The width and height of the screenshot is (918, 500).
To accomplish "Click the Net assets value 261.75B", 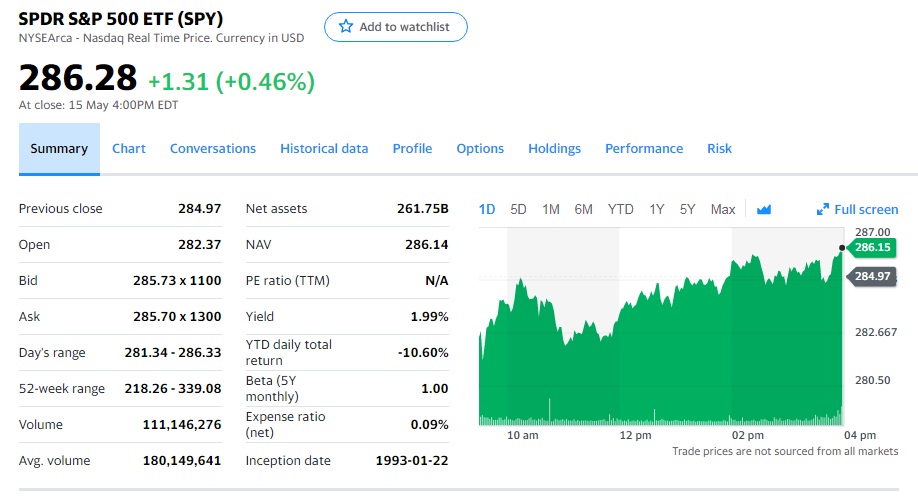I will pyautogui.click(x=423, y=208).
